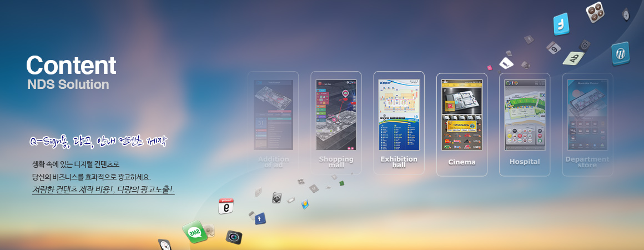
Task: Open the blue Facebook icon near bottom
Action: tap(259, 219)
